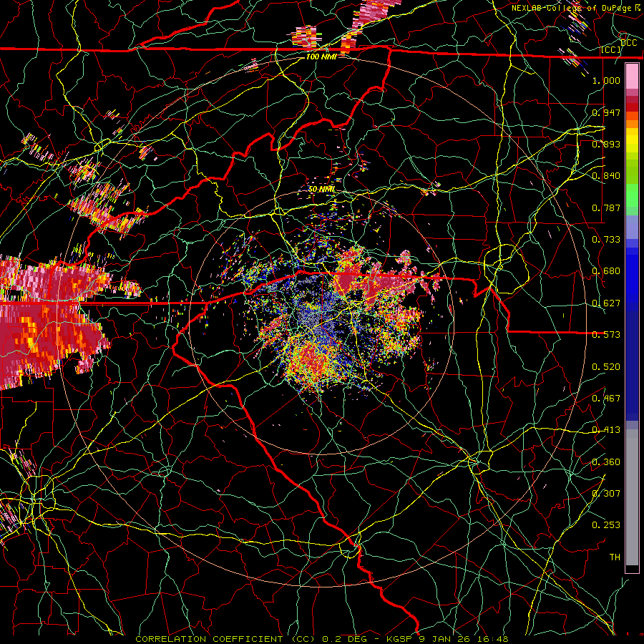This screenshot has width=644, height=644.
Task: Click the TH label near scale bottom
Action: click(615, 557)
